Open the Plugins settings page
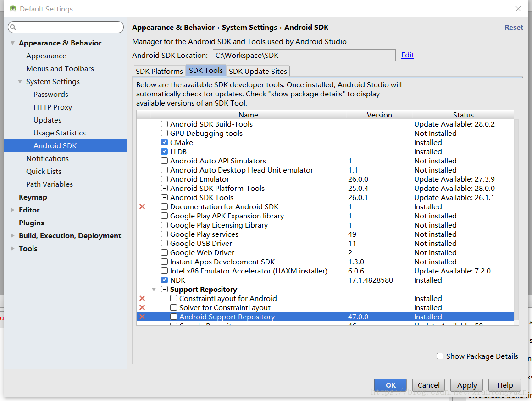Screen dimensions: 532x401 point(32,223)
